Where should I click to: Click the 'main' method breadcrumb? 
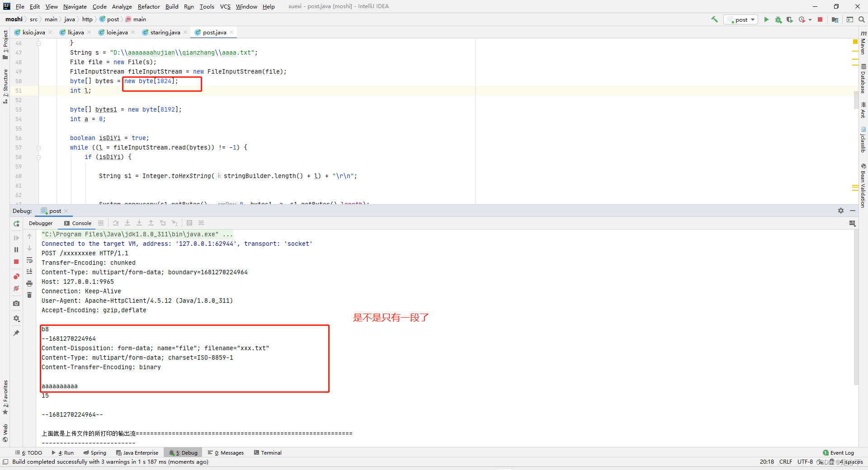[x=136, y=19]
